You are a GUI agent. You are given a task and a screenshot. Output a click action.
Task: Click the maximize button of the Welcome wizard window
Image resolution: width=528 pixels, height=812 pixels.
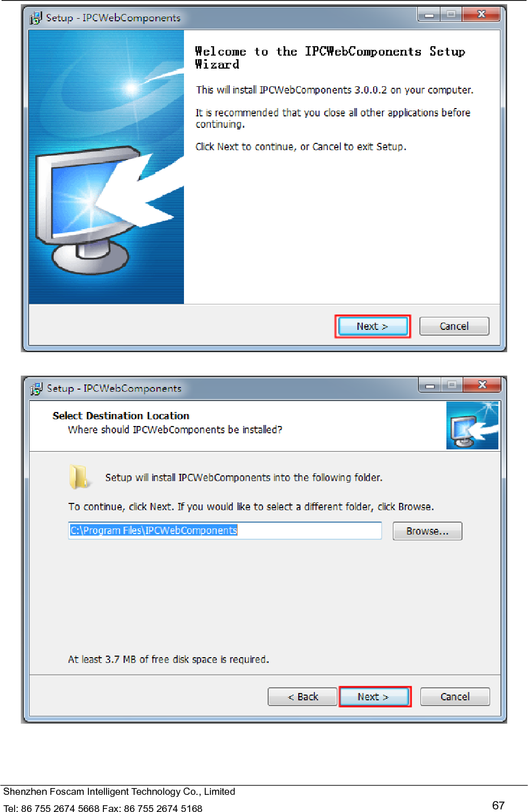click(x=451, y=15)
